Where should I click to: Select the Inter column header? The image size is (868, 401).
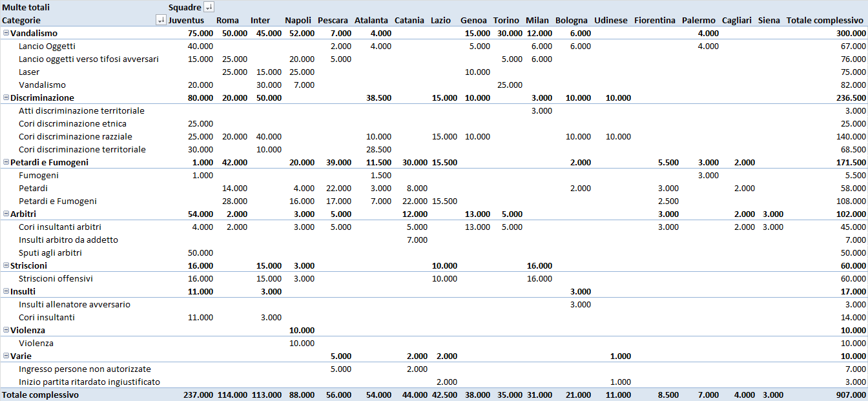pos(260,20)
